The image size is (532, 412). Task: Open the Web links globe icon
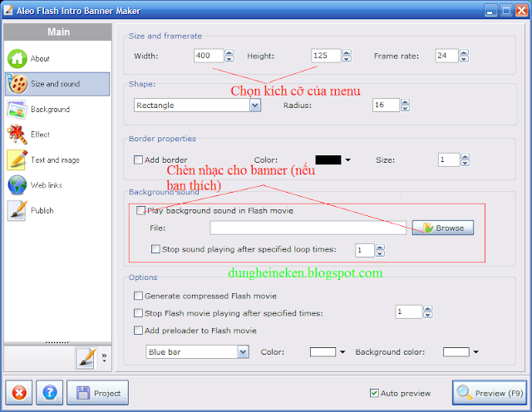click(x=17, y=185)
